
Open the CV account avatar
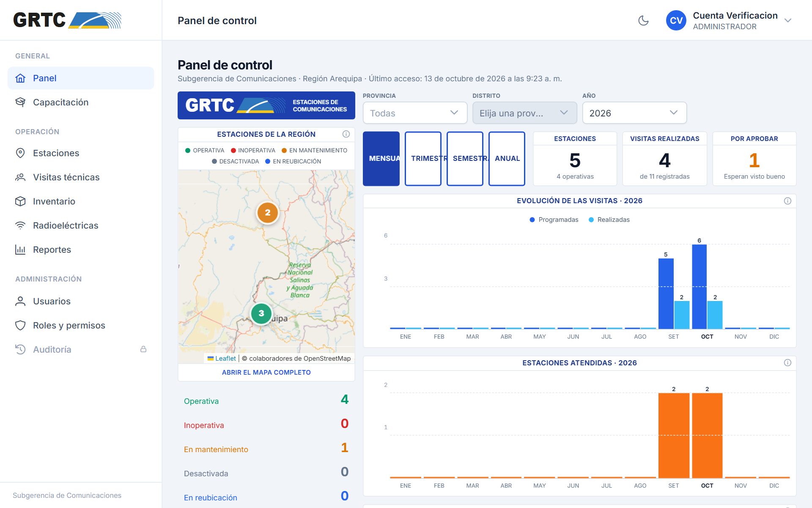[676, 20]
